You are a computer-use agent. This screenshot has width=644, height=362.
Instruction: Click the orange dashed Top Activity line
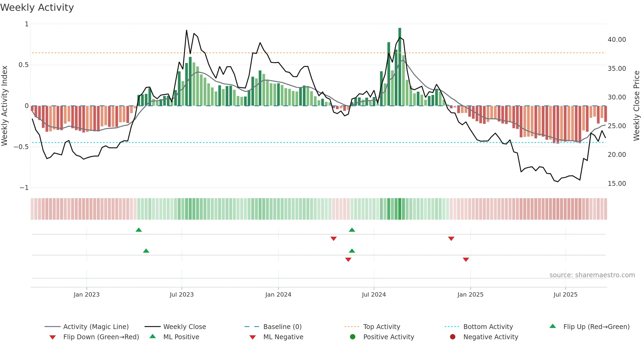pyautogui.click(x=319, y=53)
